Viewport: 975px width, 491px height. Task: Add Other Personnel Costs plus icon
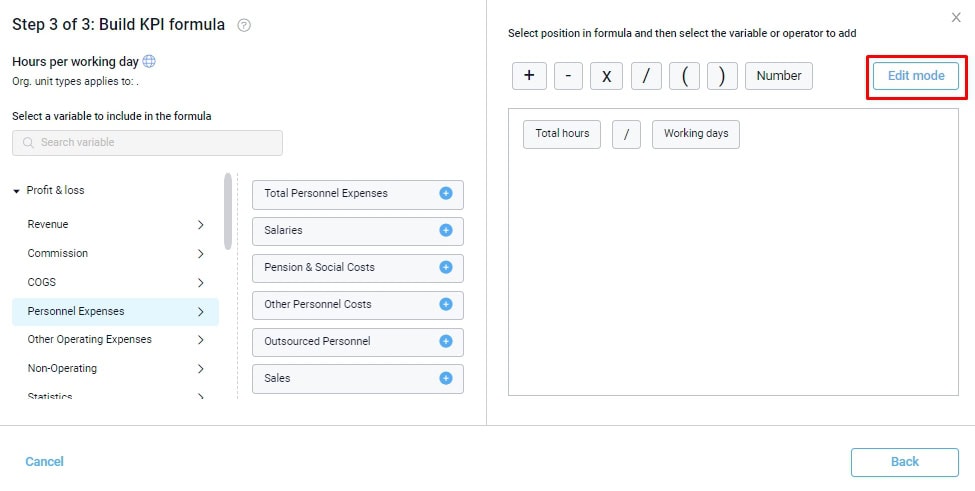click(x=446, y=304)
